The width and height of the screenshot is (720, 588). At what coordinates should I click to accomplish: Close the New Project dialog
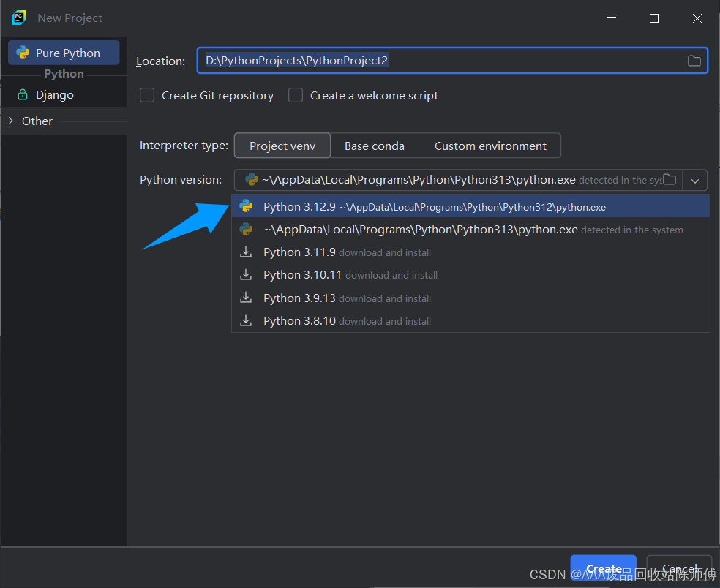(x=697, y=18)
